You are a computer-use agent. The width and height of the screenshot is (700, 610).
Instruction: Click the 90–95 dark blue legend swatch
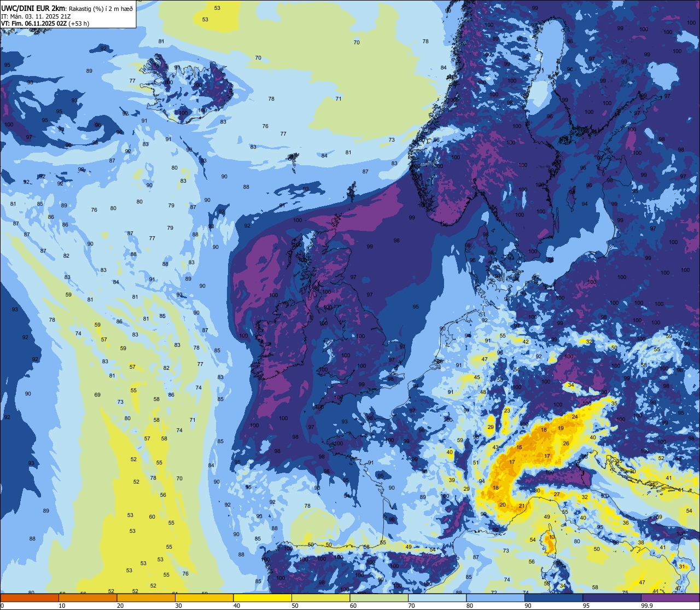click(553, 597)
